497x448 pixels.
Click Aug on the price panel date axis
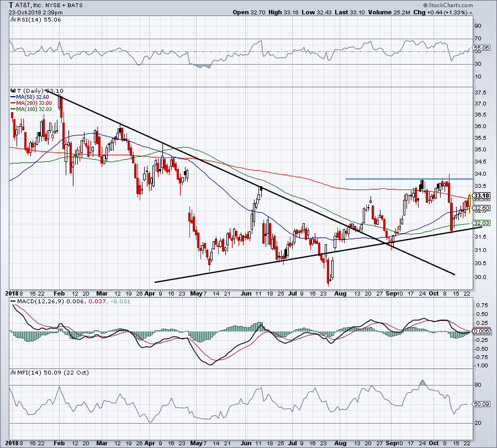tap(340, 293)
